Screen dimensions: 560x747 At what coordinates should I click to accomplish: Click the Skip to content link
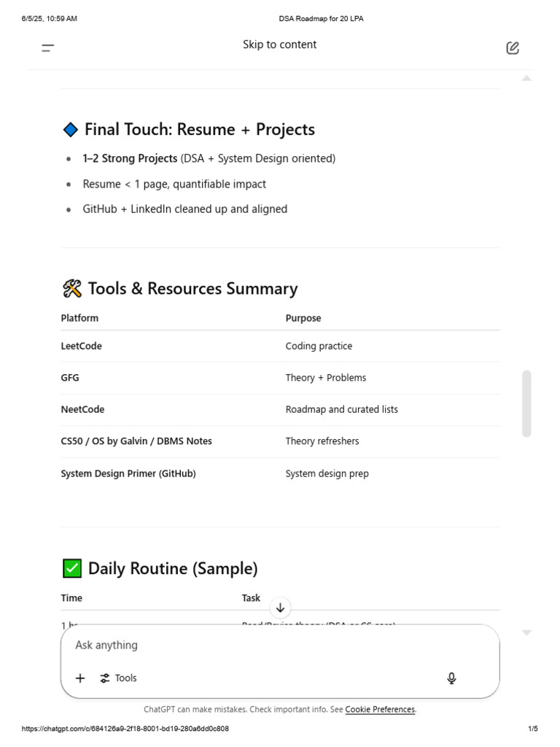point(280,45)
